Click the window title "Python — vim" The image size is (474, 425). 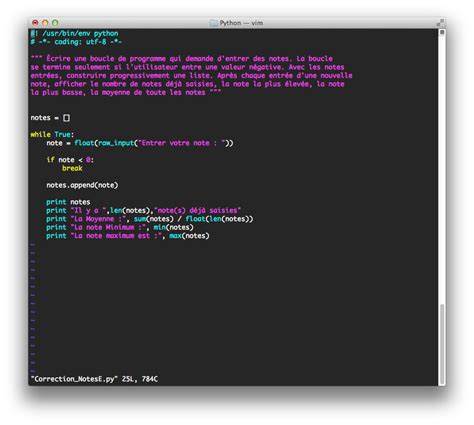point(241,23)
